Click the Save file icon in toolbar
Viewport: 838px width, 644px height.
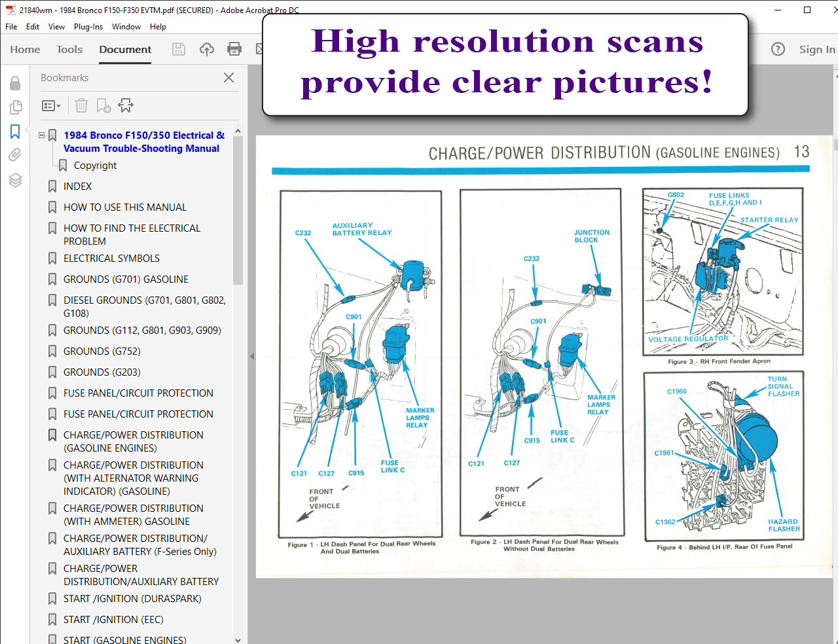coord(178,49)
